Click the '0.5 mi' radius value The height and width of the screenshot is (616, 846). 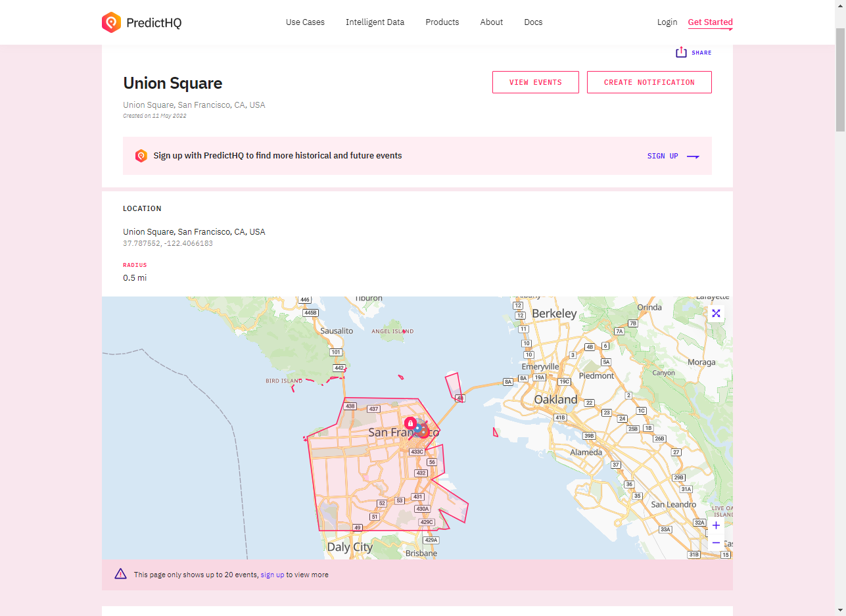coord(135,278)
